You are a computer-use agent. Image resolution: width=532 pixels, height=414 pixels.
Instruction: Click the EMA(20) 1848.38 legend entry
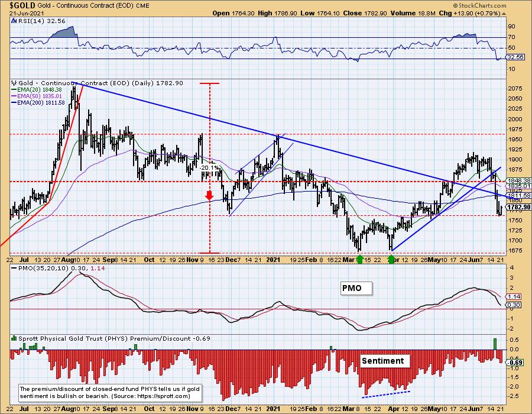coord(37,89)
